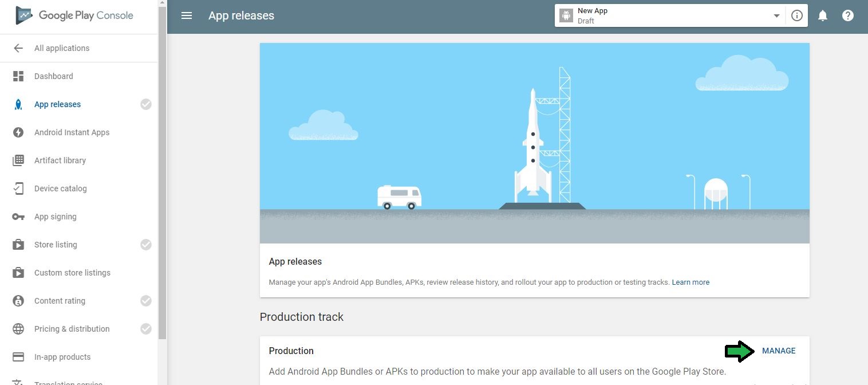Click the Pricing & distribution completed checkmark
The height and width of the screenshot is (385, 868).
(x=146, y=329)
